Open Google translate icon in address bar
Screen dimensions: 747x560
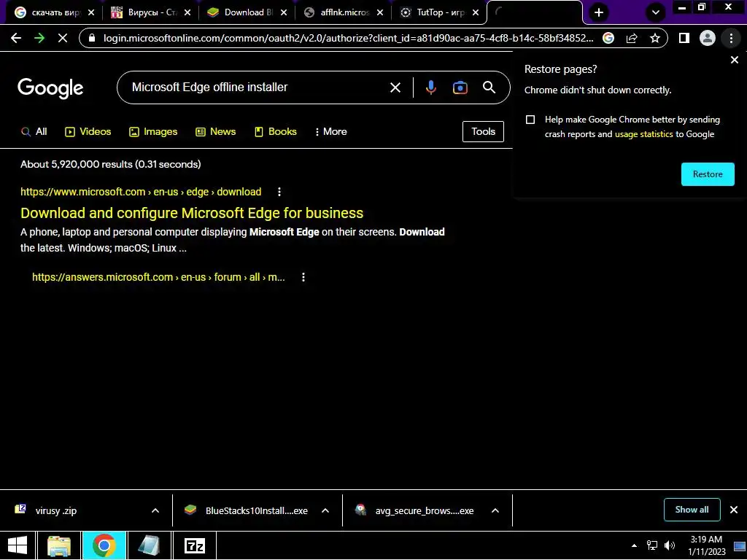(x=608, y=38)
